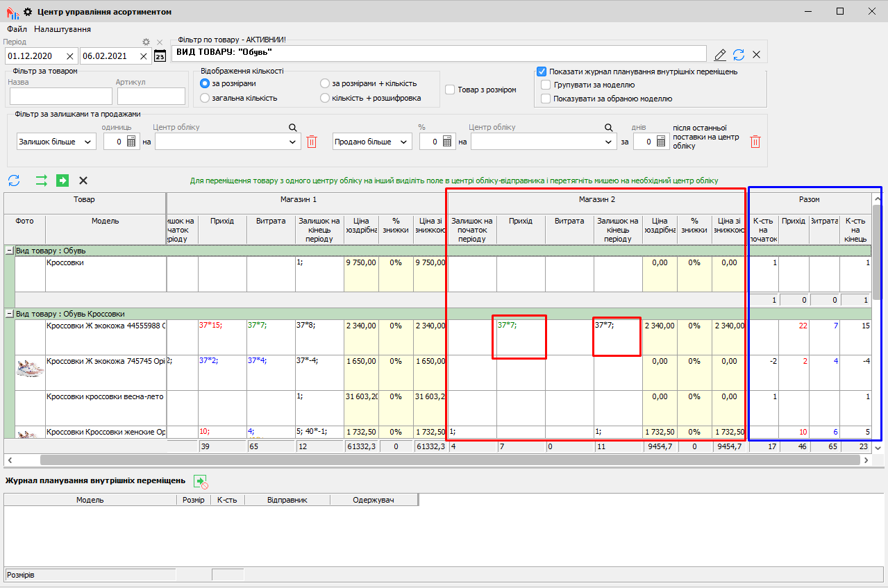Click the 'Модель' column header in the journal
Image resolution: width=888 pixels, height=588 pixels.
pyautogui.click(x=90, y=500)
